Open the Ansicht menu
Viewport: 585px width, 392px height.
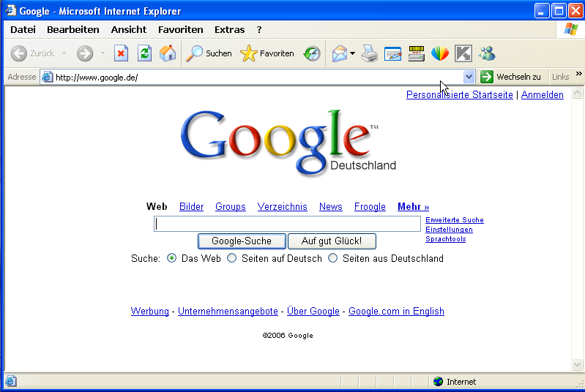129,29
